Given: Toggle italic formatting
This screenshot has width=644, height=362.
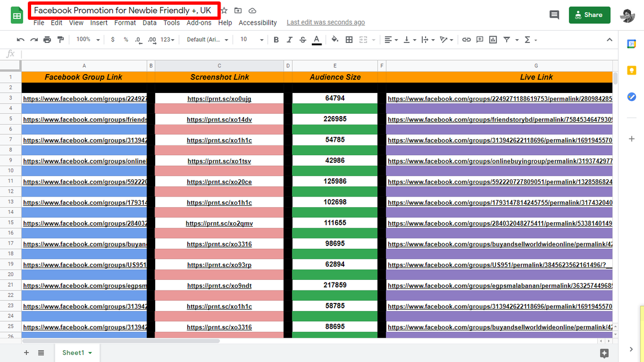Looking at the screenshot, I should point(290,40).
